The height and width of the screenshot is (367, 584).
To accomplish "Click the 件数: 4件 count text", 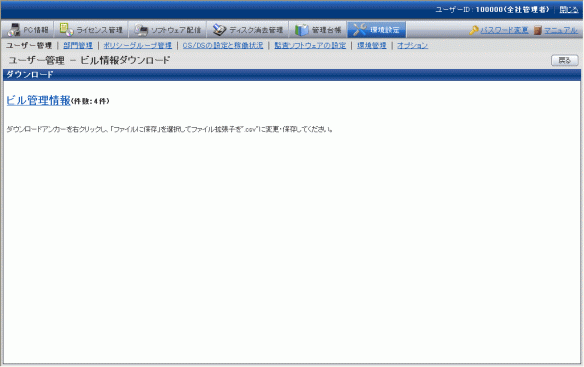I will [90, 101].
